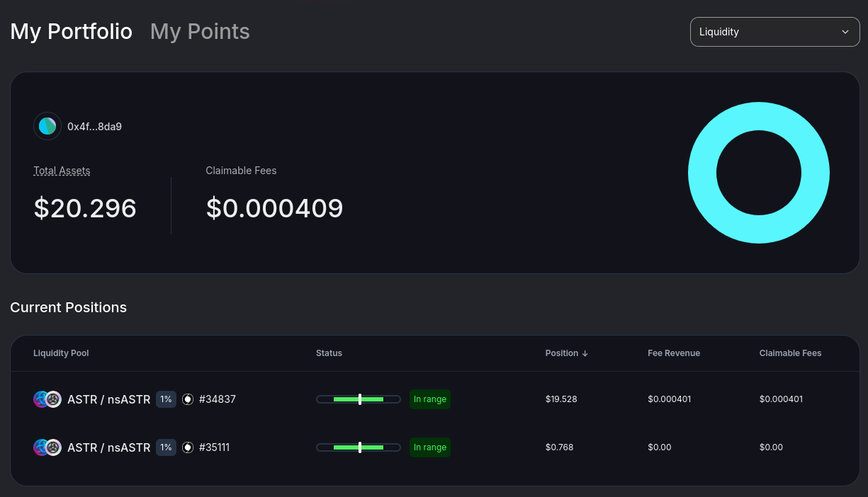Click the nsASTR token icon in position #35111
Image resolution: width=868 pixels, height=497 pixels.
54,447
